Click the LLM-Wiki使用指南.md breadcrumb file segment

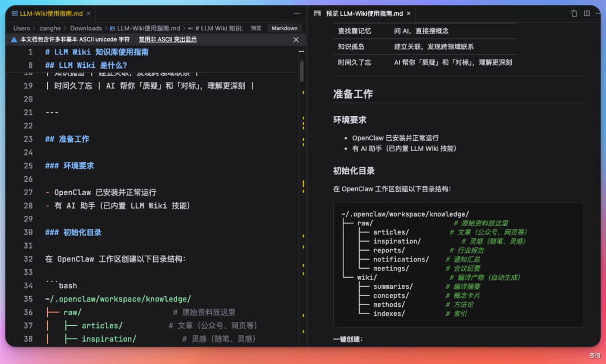click(x=148, y=28)
